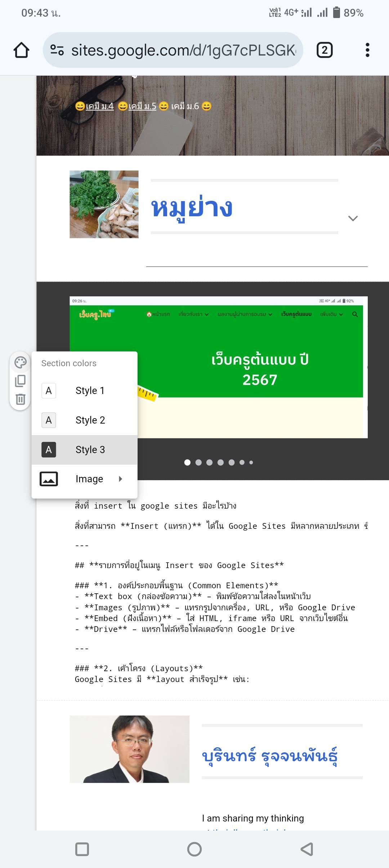
Task: Click the duplicate section icon
Action: pos(21,381)
